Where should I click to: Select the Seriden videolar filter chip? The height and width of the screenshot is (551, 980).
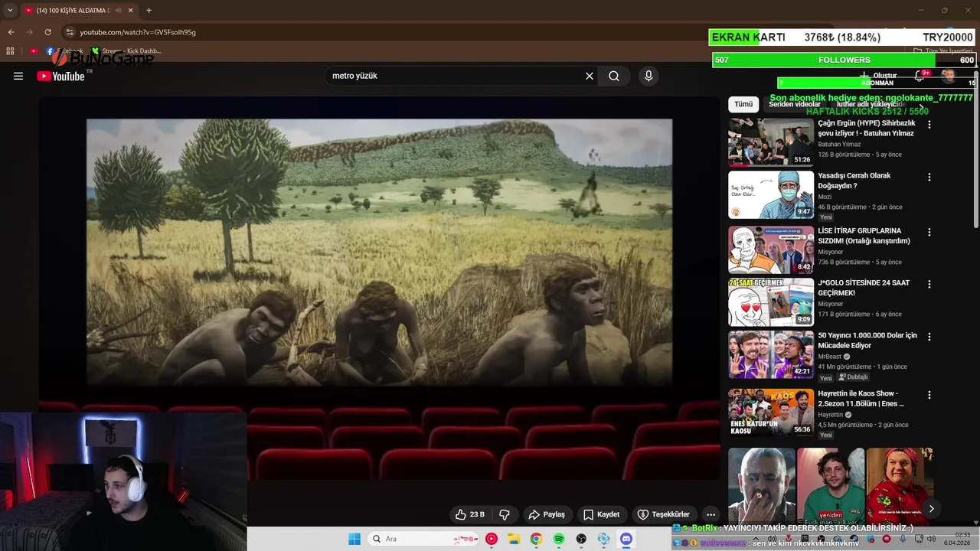[x=795, y=104]
